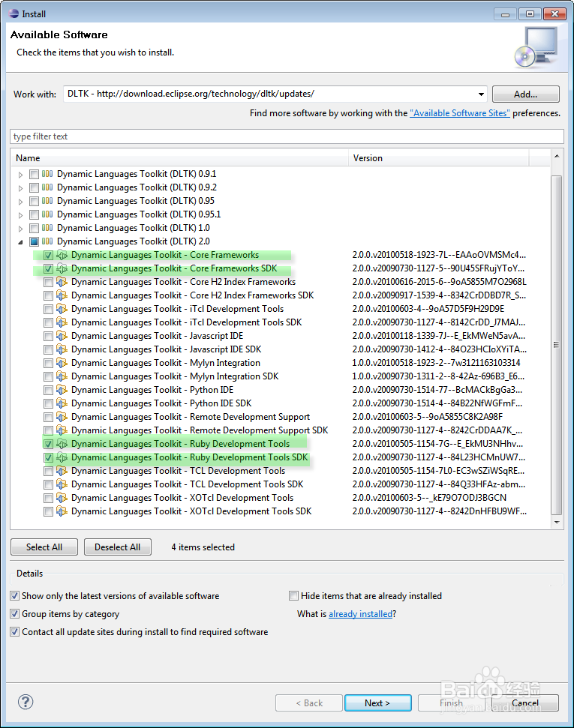This screenshot has width=574, height=728.
Task: Toggle Contact all update sites during install
Action: click(15, 632)
